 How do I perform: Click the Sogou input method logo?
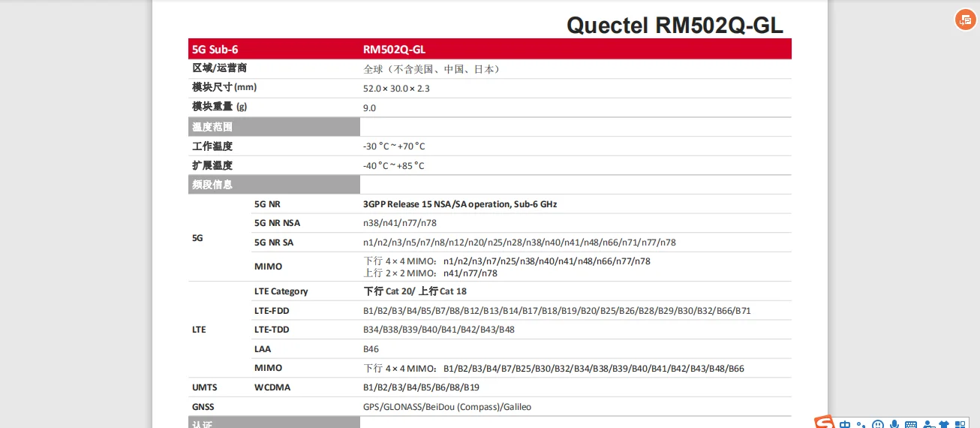click(825, 423)
